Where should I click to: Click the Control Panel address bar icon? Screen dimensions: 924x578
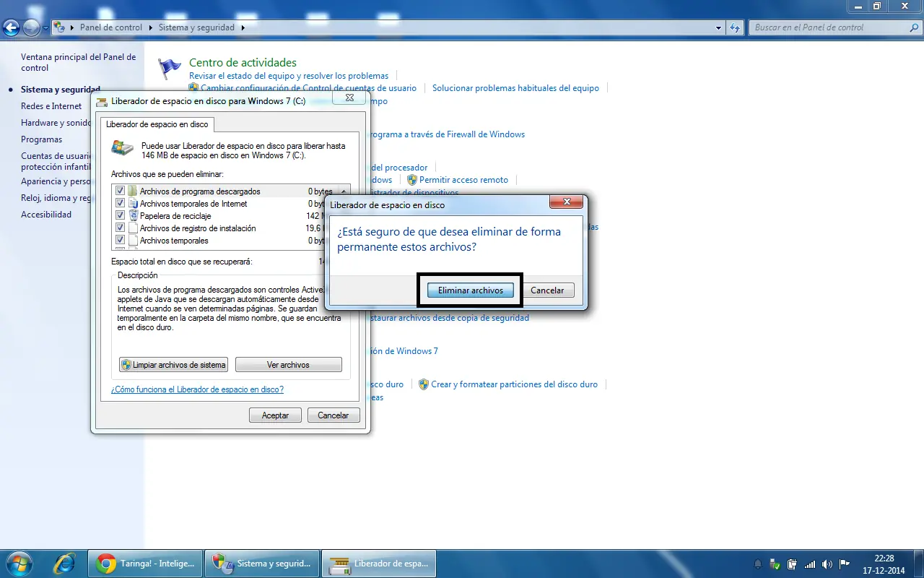coord(59,27)
